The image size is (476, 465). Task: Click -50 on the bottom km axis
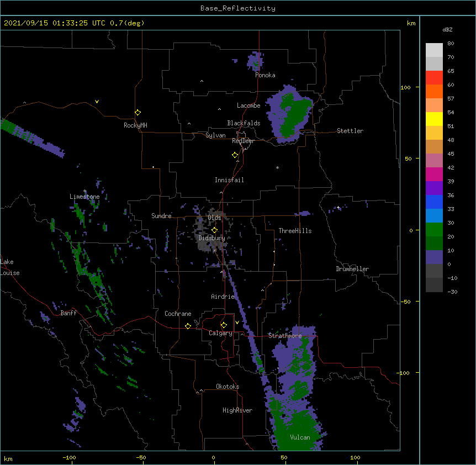click(x=141, y=457)
